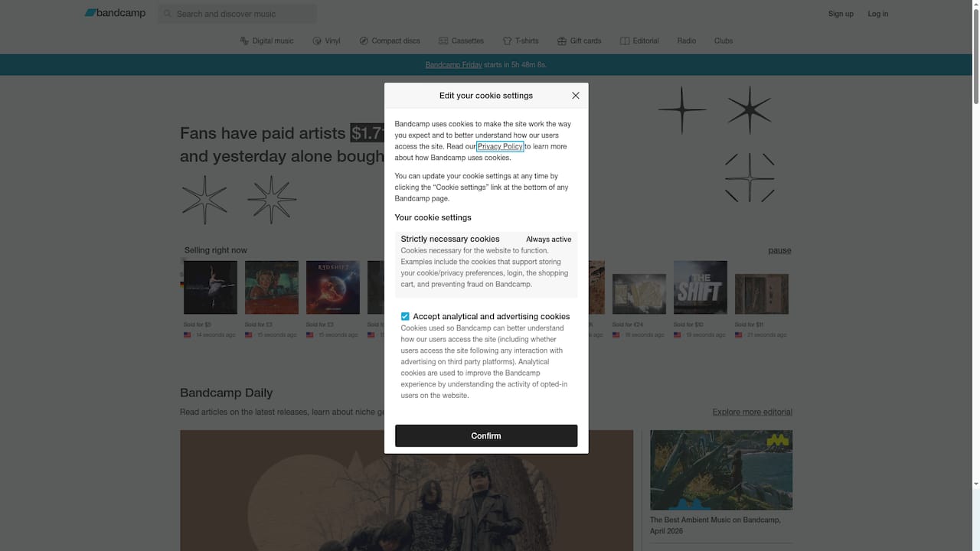
Task: Confirm the cookie settings
Action: pyautogui.click(x=486, y=435)
